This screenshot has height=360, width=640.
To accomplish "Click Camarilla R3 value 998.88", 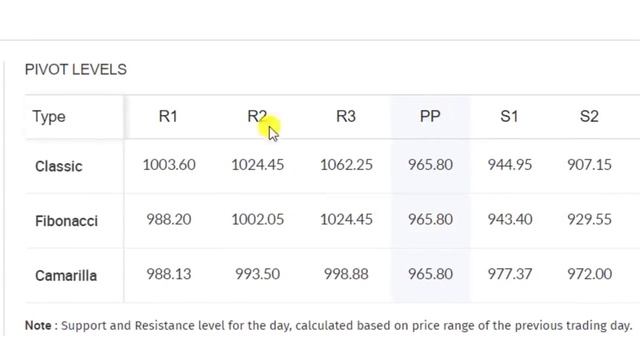I will [x=346, y=274].
